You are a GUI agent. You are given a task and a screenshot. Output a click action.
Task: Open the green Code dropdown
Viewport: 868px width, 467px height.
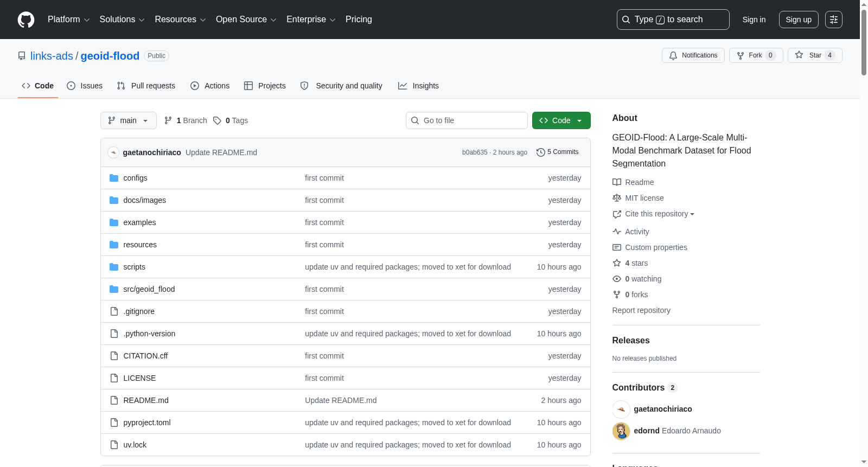tap(561, 120)
